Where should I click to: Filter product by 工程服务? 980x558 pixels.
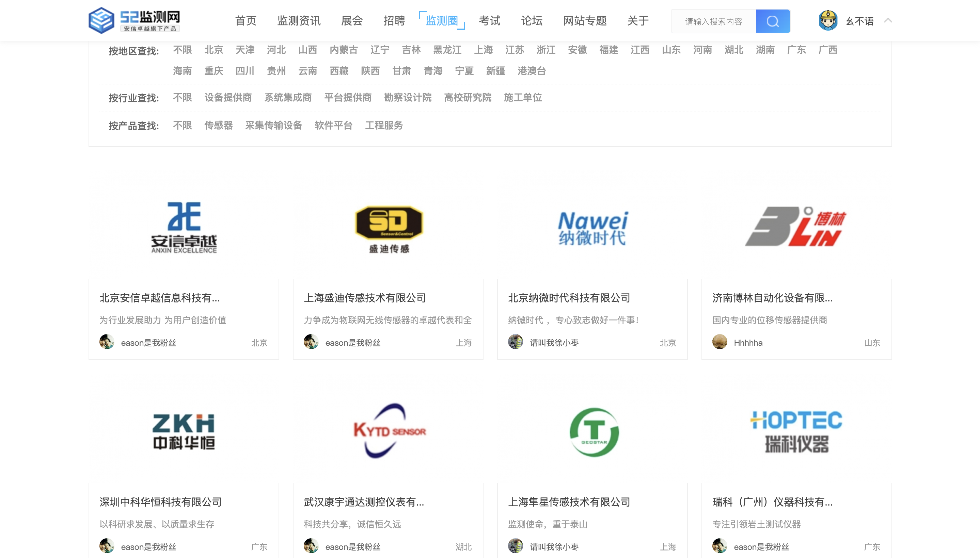tap(384, 125)
